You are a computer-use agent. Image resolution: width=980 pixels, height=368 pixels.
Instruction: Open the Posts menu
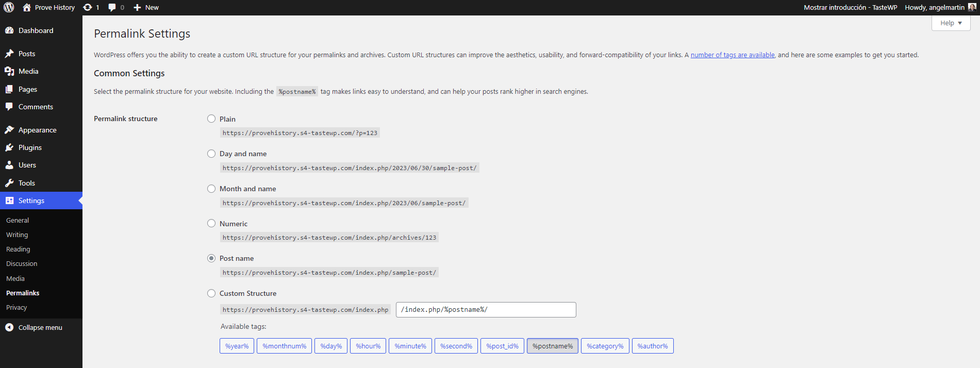27,54
